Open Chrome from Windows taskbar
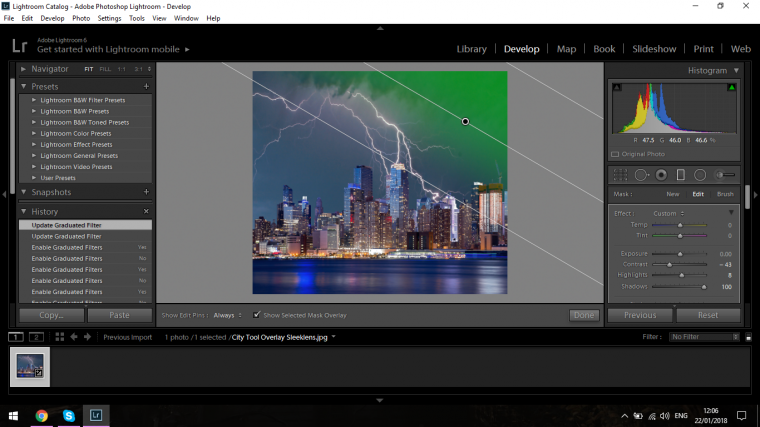 [42, 415]
